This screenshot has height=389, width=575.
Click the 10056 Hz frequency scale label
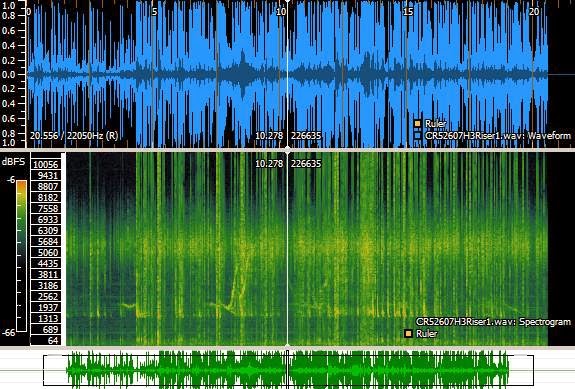[45, 164]
